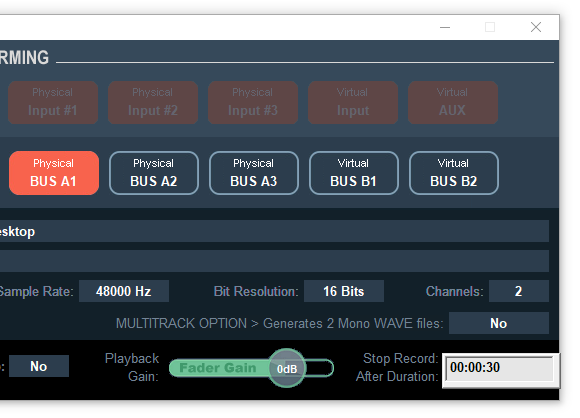Viewport: 580px width, 418px height.
Task: Click the empty file name field below Desktop path
Action: coord(274,261)
